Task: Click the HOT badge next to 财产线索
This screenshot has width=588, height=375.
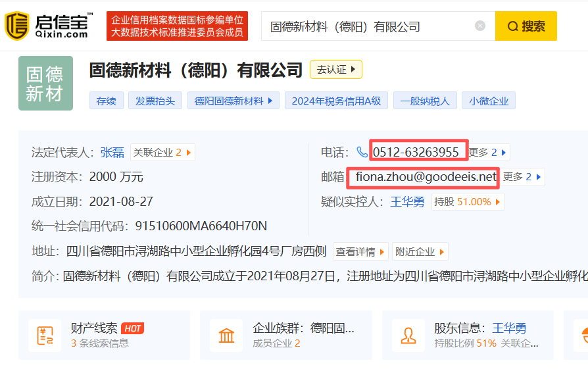Action: coord(132,328)
